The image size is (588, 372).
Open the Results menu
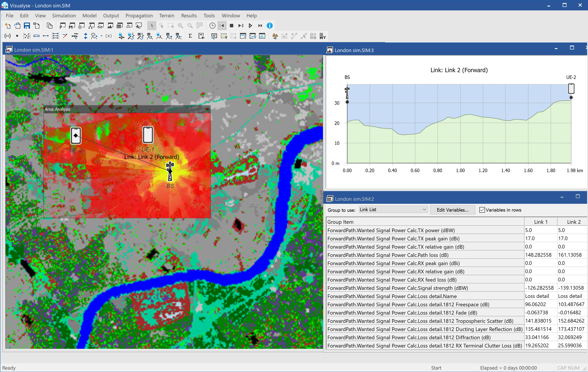189,16
